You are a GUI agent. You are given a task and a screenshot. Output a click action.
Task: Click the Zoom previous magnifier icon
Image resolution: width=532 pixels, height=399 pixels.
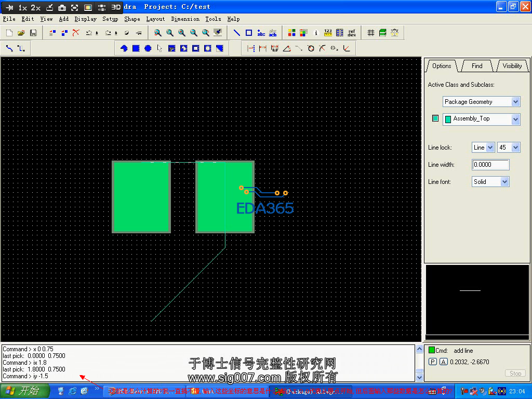pos(206,33)
